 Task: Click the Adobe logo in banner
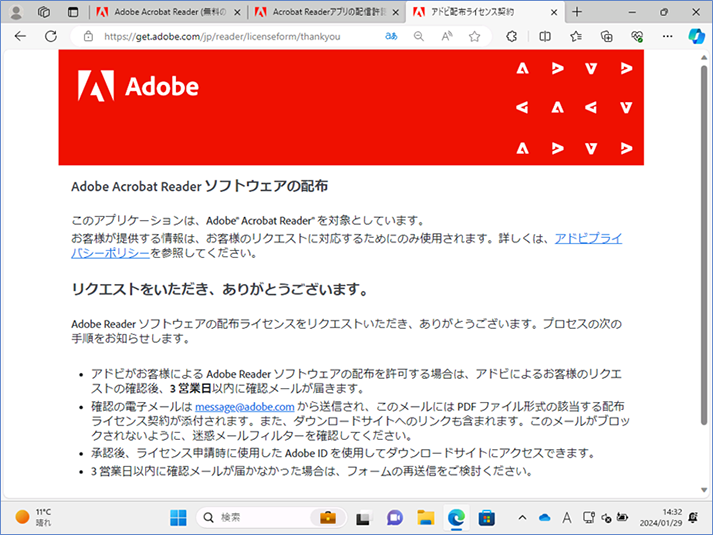[x=138, y=85]
